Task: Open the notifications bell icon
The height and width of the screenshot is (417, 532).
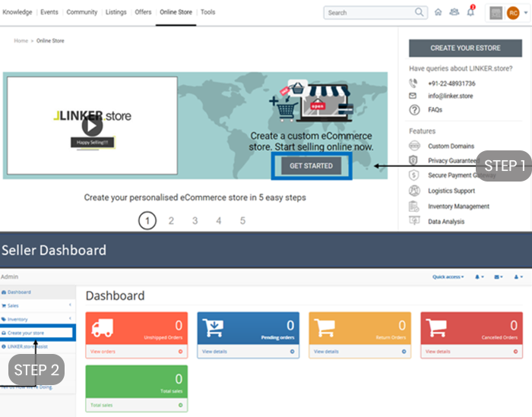Action: (x=470, y=12)
